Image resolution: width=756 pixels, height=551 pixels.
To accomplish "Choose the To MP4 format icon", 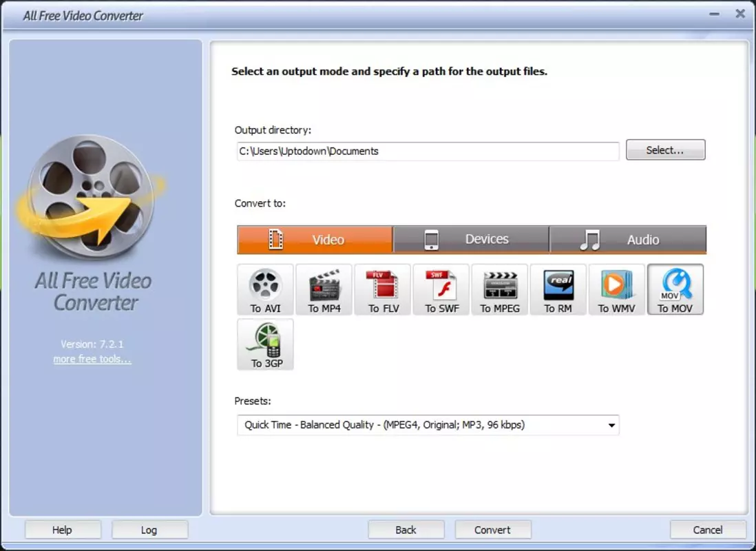I will pyautogui.click(x=324, y=289).
